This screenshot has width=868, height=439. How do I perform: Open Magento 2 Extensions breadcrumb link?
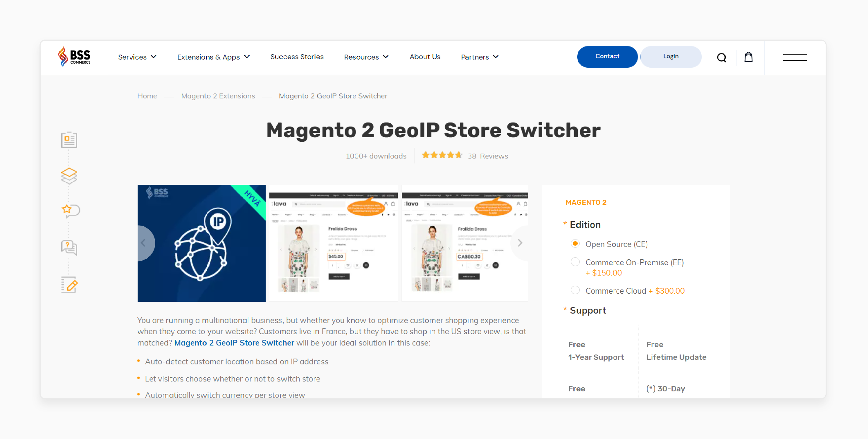(x=218, y=96)
